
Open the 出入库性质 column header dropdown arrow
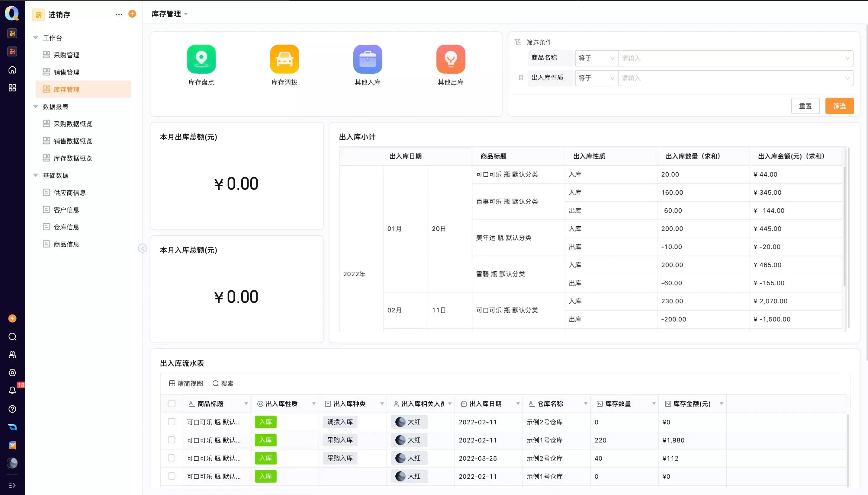pyautogui.click(x=313, y=404)
